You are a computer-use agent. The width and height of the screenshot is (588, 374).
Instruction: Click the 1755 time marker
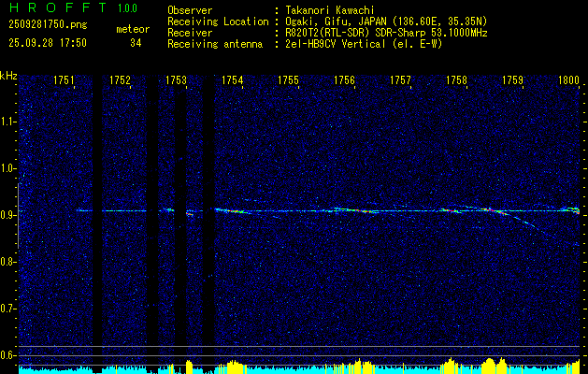pyautogui.click(x=288, y=79)
